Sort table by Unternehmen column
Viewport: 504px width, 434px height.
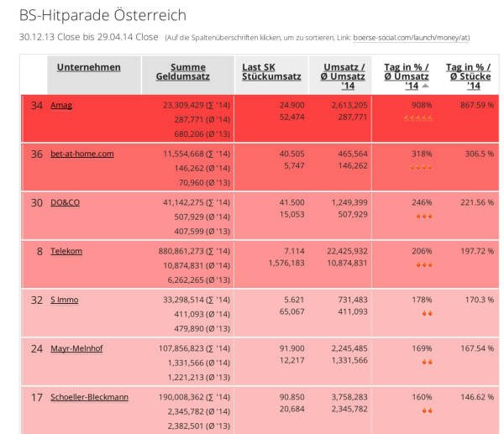[x=88, y=67]
